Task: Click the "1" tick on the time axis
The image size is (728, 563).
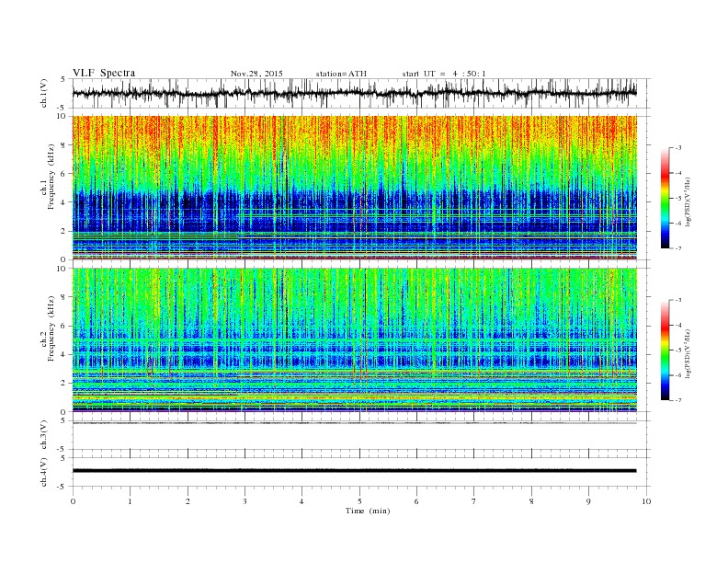Action: point(130,501)
